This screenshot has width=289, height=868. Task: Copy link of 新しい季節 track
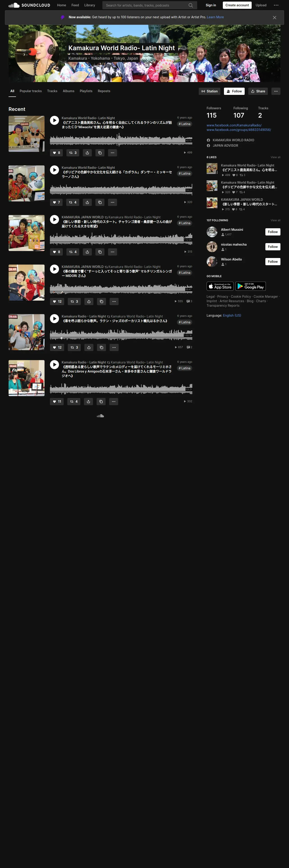100,252
